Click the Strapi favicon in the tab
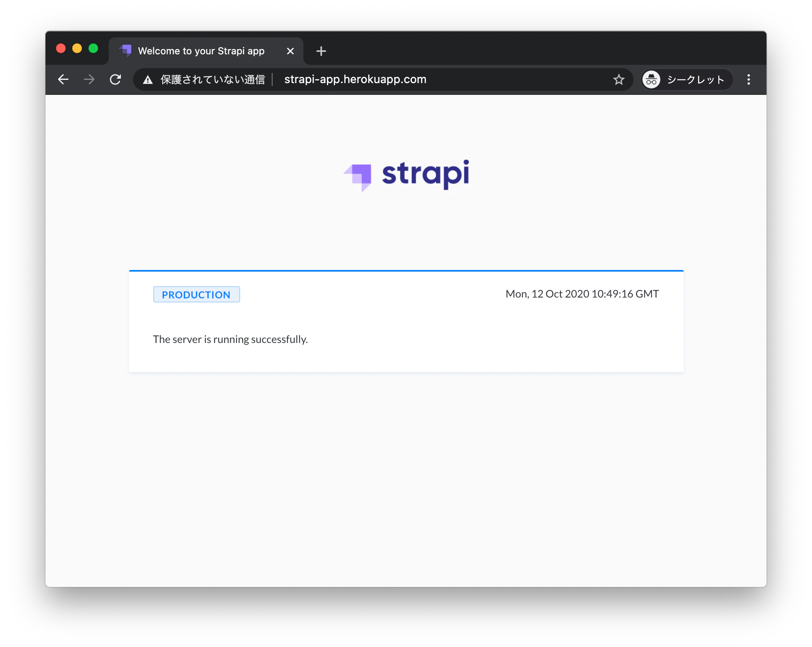 (x=125, y=51)
